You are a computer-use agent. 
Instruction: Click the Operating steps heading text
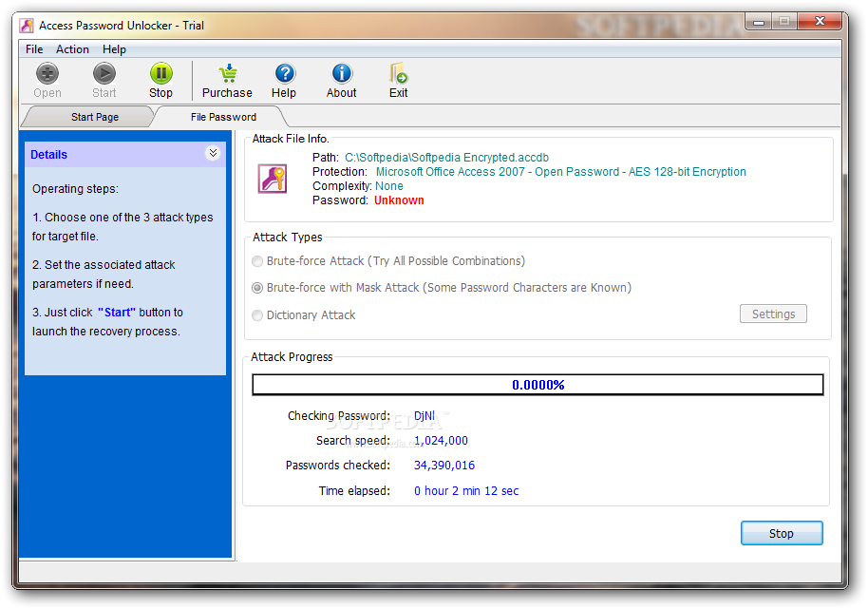(75, 189)
